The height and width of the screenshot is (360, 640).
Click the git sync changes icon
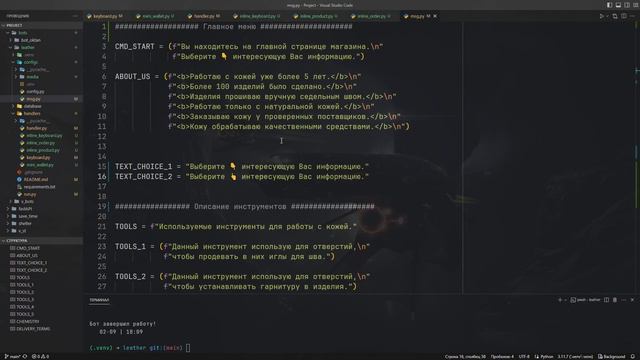click(25, 356)
